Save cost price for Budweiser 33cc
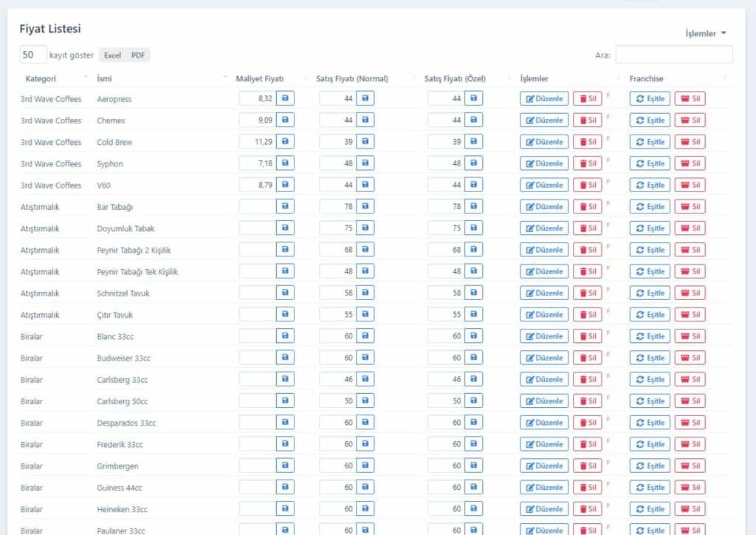This screenshot has width=756, height=535. (285, 358)
